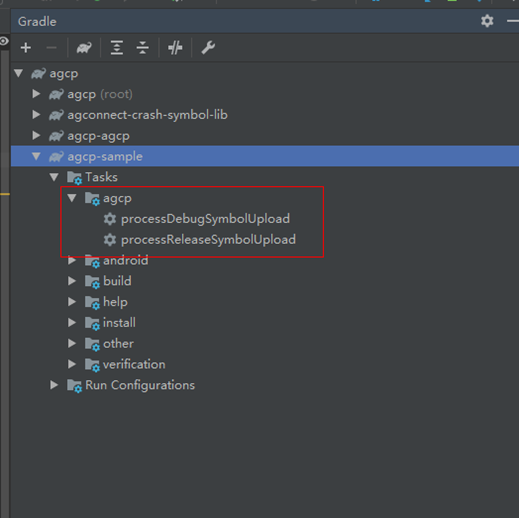
Task: Click elephant icon of agcp-sample
Action: (56, 156)
